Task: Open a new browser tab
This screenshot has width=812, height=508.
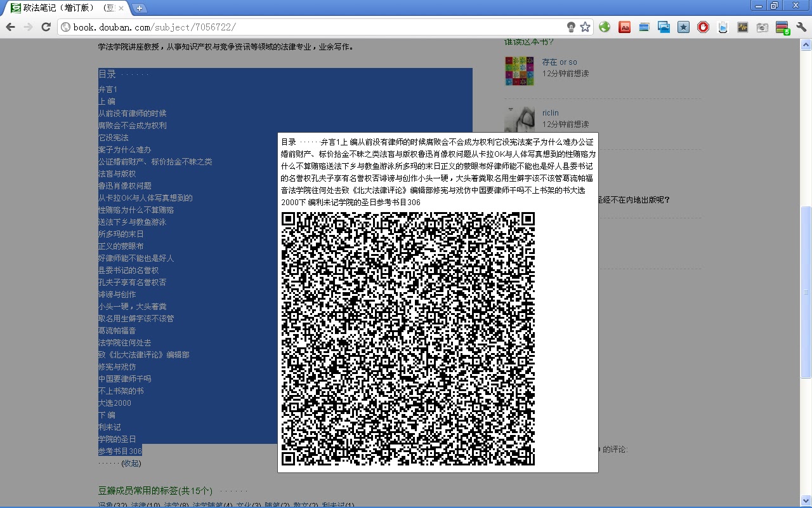Action: pyautogui.click(x=139, y=8)
